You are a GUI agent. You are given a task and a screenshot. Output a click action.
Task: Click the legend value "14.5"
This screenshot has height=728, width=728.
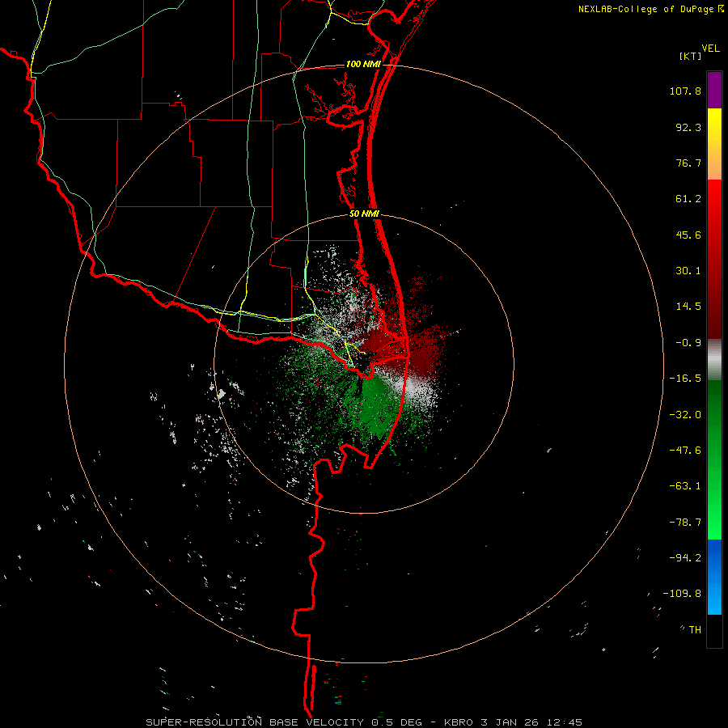688,307
